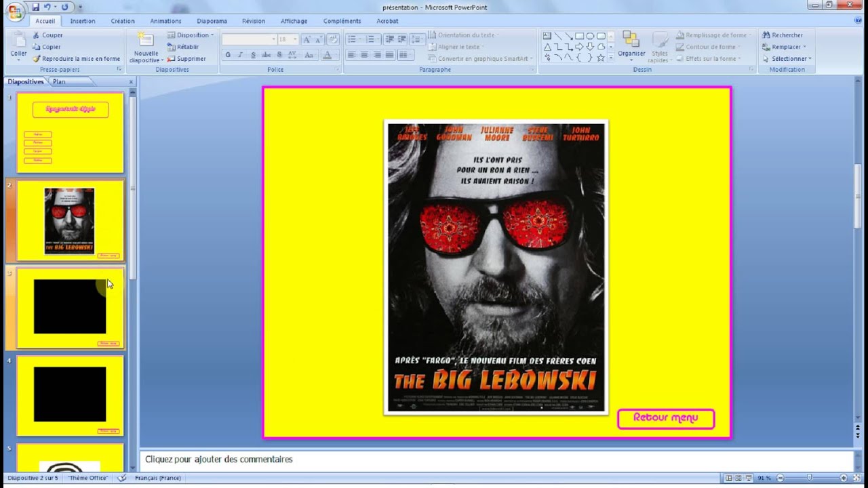
Task: Click the notes field to add comments
Action: coord(496,460)
